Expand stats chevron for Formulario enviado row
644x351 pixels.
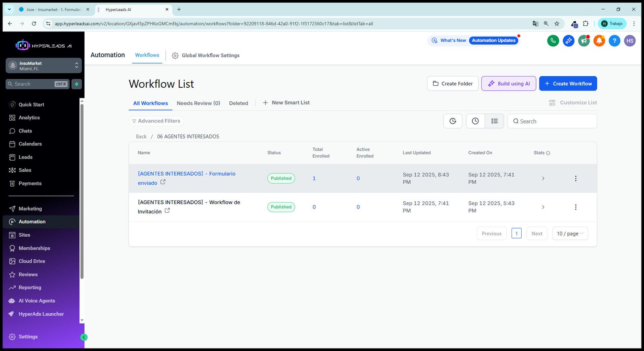543,178
